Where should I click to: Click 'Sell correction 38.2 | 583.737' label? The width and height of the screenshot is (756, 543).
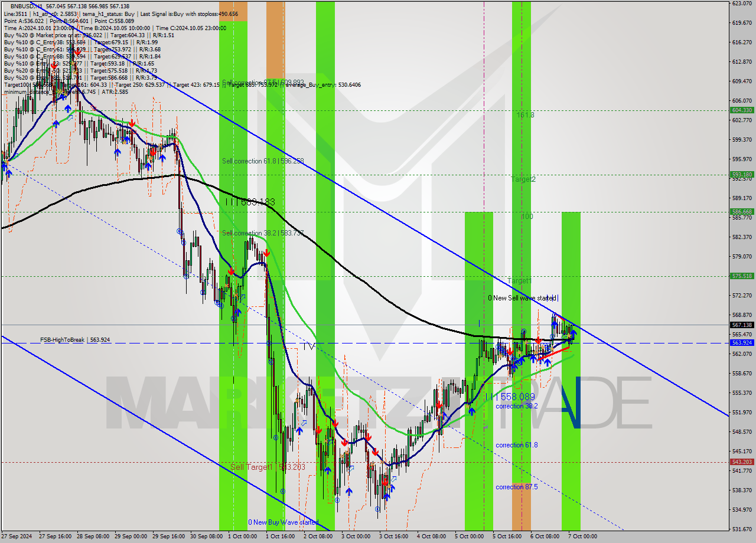pos(263,233)
